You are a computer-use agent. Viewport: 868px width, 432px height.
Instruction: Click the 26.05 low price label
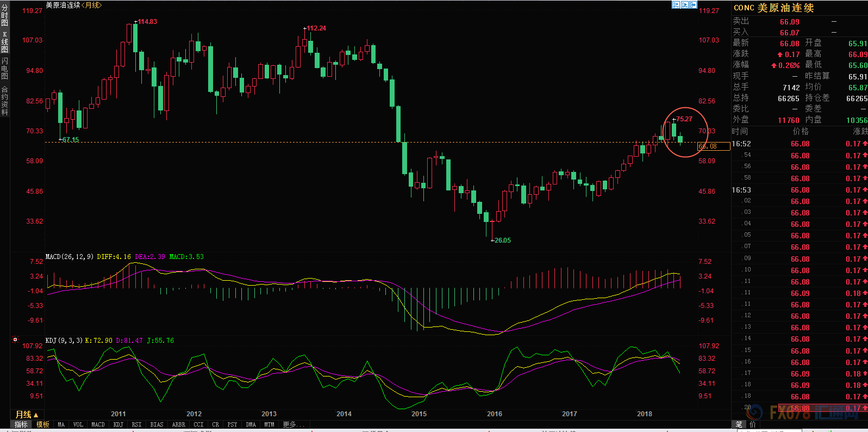click(502, 240)
